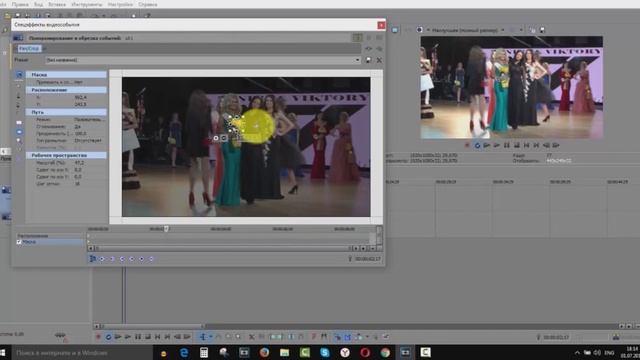The width and height of the screenshot is (640, 360).
Task: Click go to end in preview window
Action: (536, 145)
